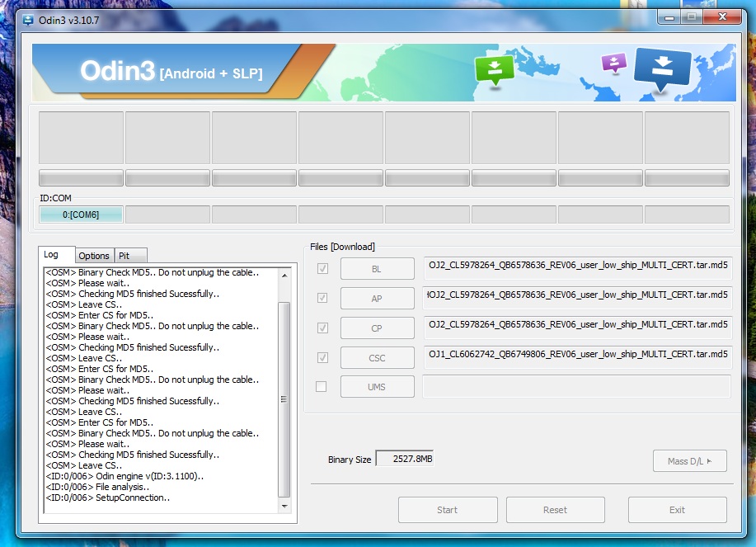The width and height of the screenshot is (756, 547).
Task: Click the first empty status box
Action: [81, 138]
